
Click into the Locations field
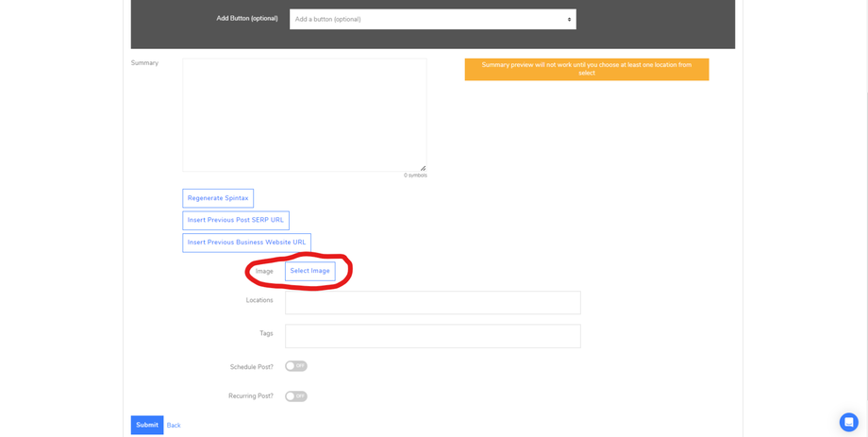coord(433,302)
